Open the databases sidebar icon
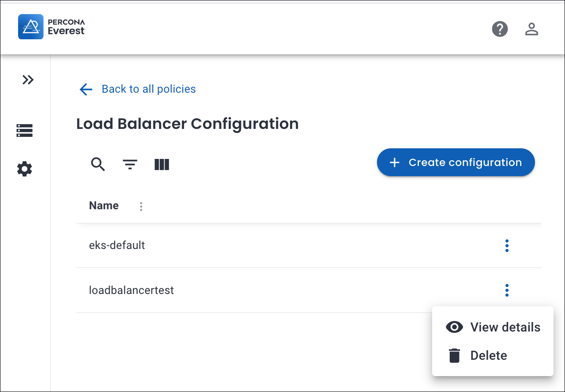Screen dimensions: 565x392 coord(25,131)
